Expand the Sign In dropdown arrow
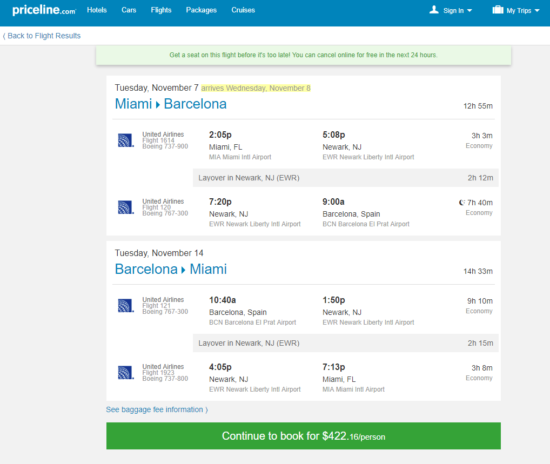550x464 pixels. click(x=469, y=11)
